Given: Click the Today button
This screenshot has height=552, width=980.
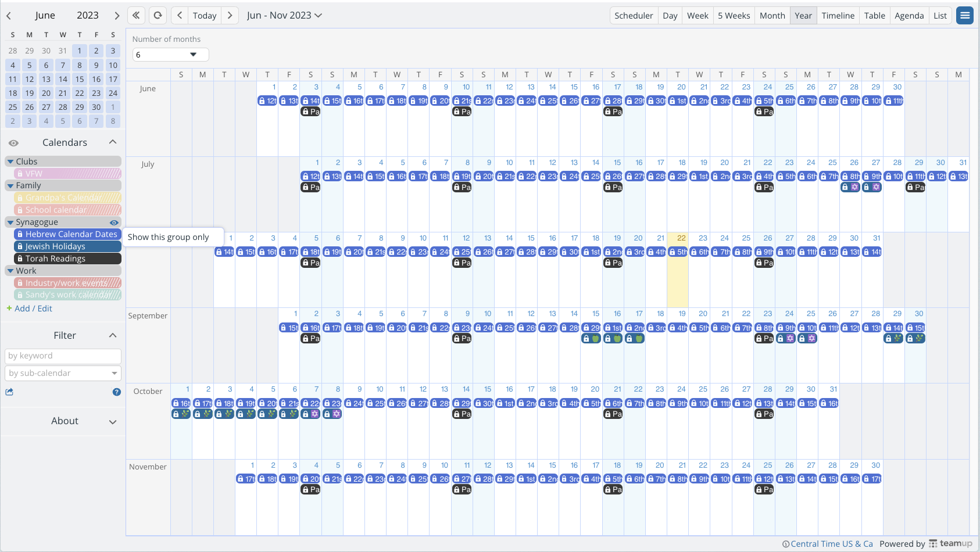Looking at the screenshot, I should [204, 15].
